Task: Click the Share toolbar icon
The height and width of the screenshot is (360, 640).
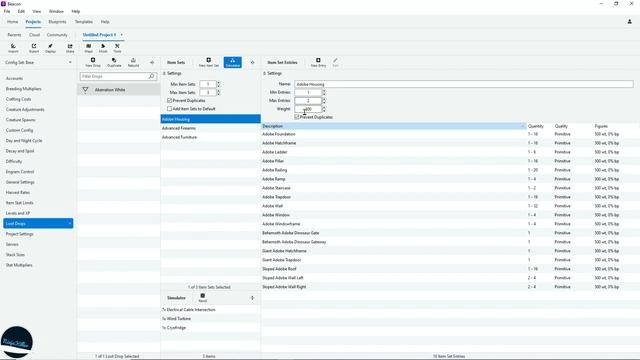Action: [70, 48]
